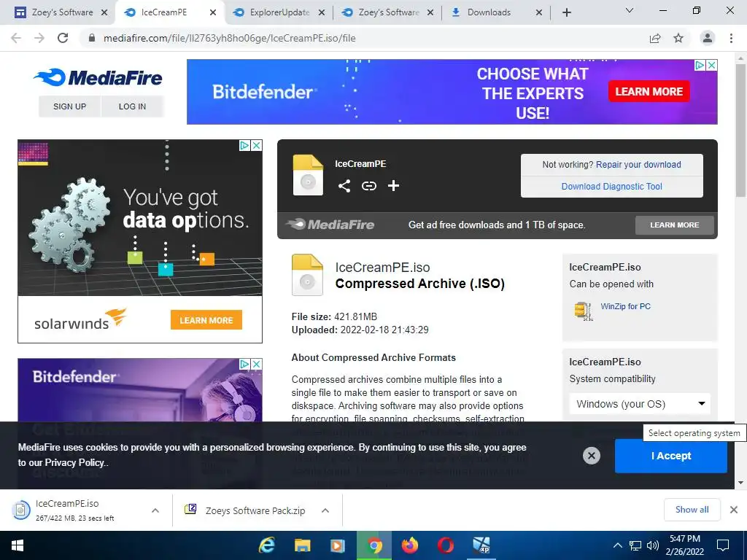Close the solarwinds ad with X icon
The image size is (747, 560).
click(257, 145)
